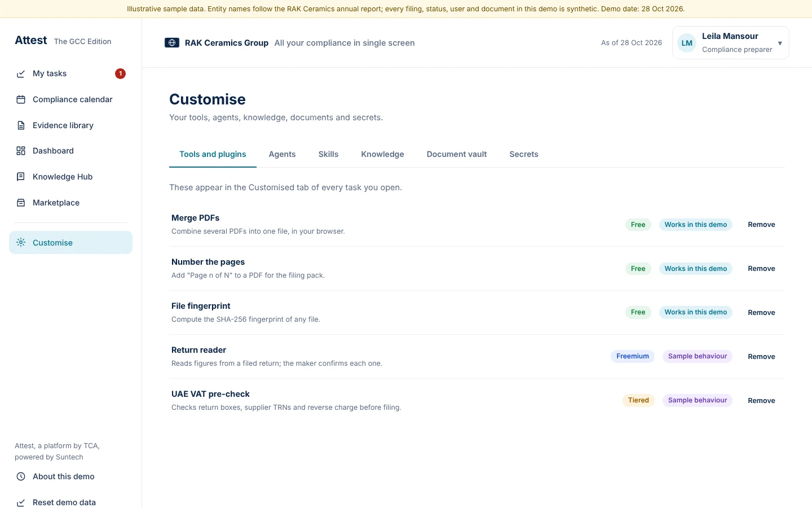The image size is (812, 508).
Task: Go to the Evidence library
Action: click(x=70, y=125)
